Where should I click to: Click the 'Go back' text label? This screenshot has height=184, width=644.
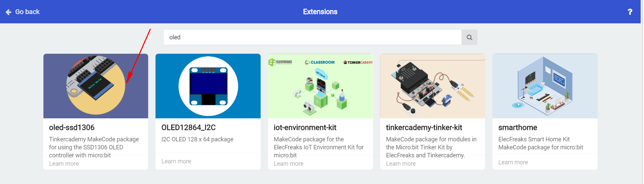point(27,12)
